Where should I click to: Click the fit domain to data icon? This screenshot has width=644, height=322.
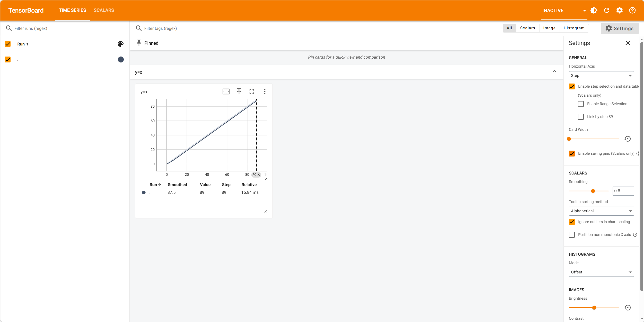226,91
